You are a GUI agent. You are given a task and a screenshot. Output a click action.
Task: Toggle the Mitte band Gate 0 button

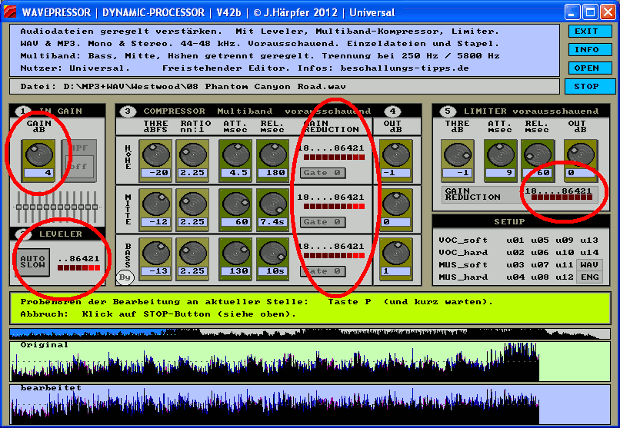click(323, 222)
